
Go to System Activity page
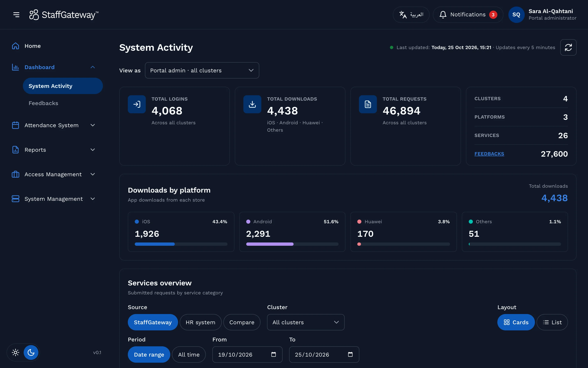pos(63,86)
